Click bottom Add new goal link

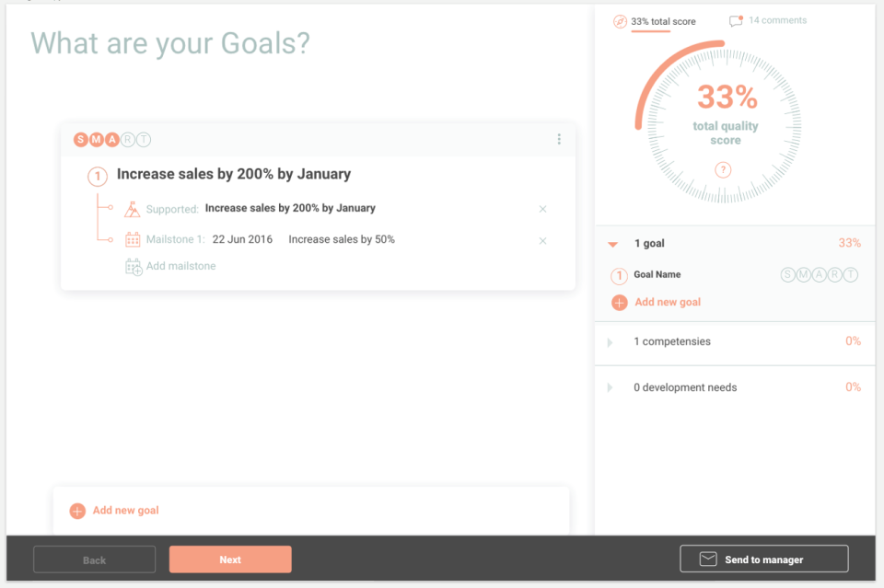(126, 511)
